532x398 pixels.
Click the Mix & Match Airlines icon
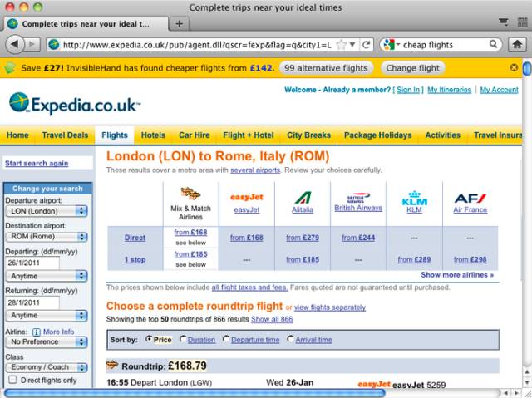(190, 194)
